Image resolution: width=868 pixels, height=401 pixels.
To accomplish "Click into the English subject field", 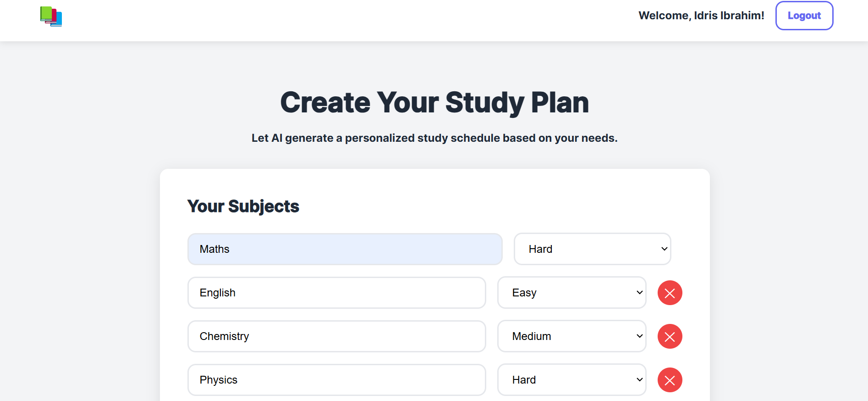I will [x=336, y=293].
